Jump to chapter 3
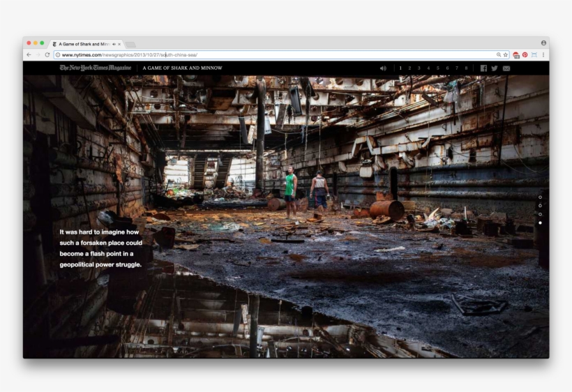Viewport: 572px width, 392px height. pyautogui.click(x=419, y=68)
